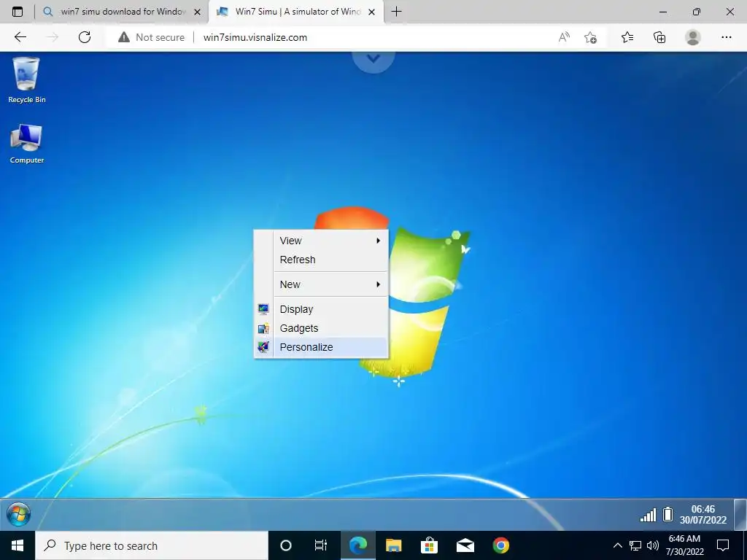Choose Personalize from the context menu
Image resolution: width=747 pixels, height=560 pixels.
[x=330, y=347]
